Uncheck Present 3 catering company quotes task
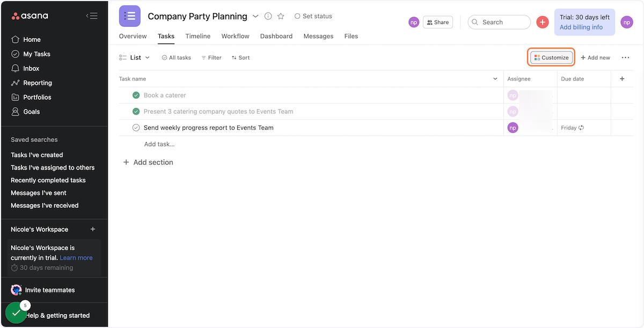Viewport: 644px width, 328px height. (136, 112)
